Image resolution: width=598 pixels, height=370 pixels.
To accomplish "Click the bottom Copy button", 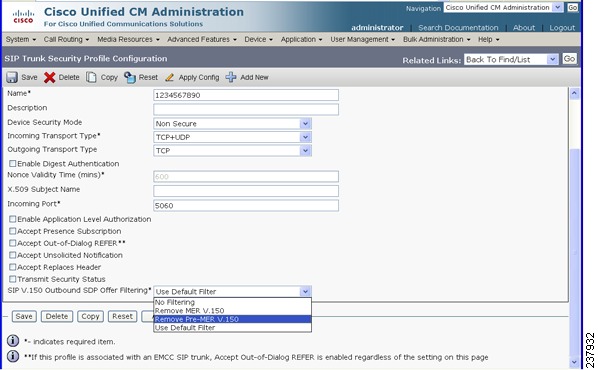I will pos(90,316).
